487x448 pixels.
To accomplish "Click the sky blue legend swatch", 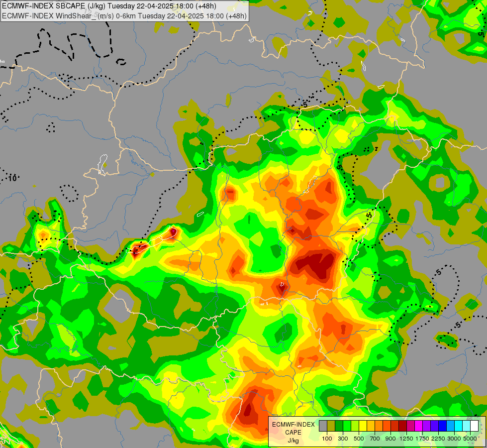I will [451, 426].
